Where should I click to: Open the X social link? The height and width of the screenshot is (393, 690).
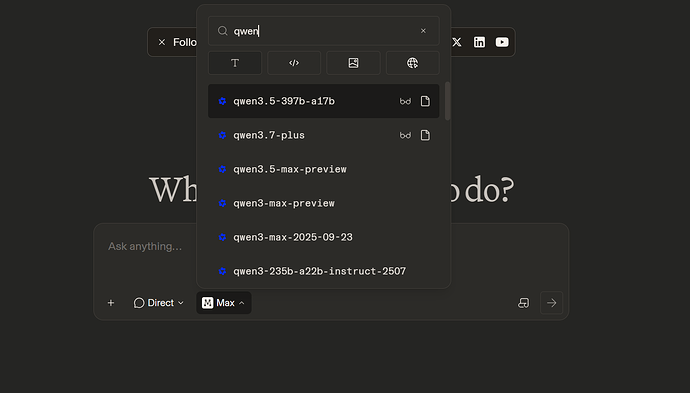pos(457,42)
